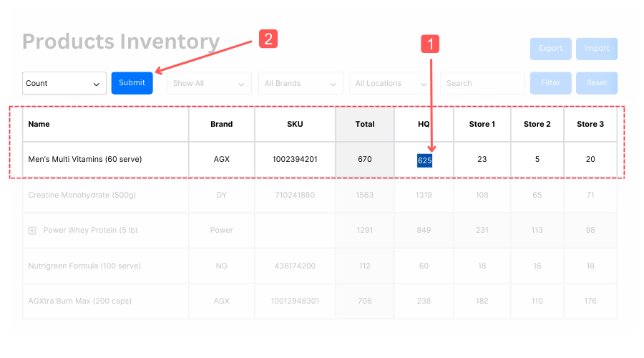Screen dimensions: 644x358
Task: Select the Creatine Monohydrate (500g) row
Action: pyautogui.click(x=82, y=195)
